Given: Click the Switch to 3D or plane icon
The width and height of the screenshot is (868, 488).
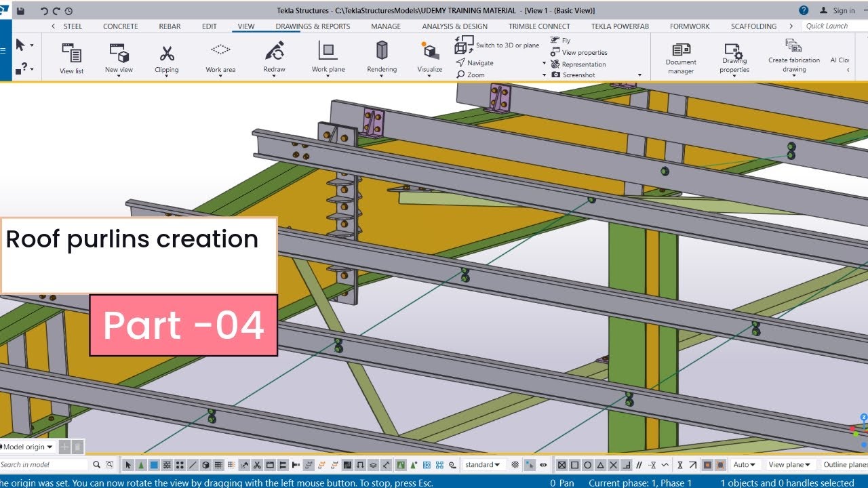Looking at the screenshot, I should (x=464, y=45).
